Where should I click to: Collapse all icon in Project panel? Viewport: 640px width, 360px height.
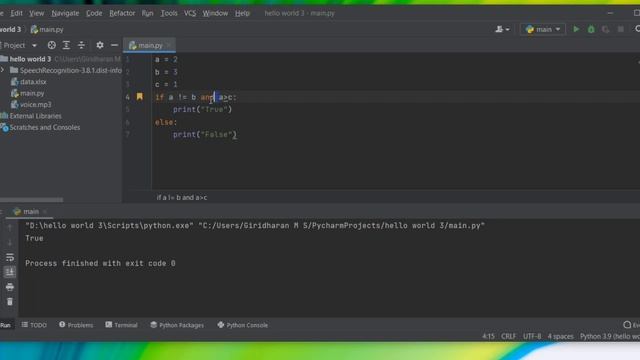click(x=81, y=45)
